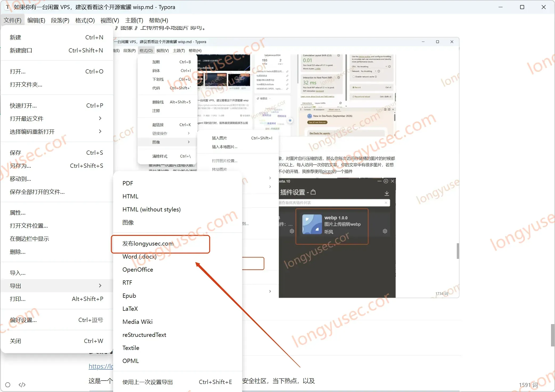Choose 导入... entry
The height and width of the screenshot is (392, 555).
[56, 273]
